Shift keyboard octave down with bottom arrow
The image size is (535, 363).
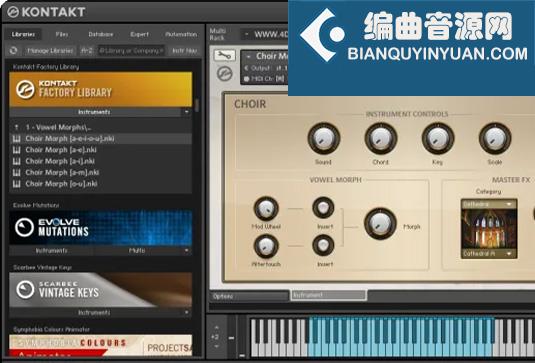(216, 346)
